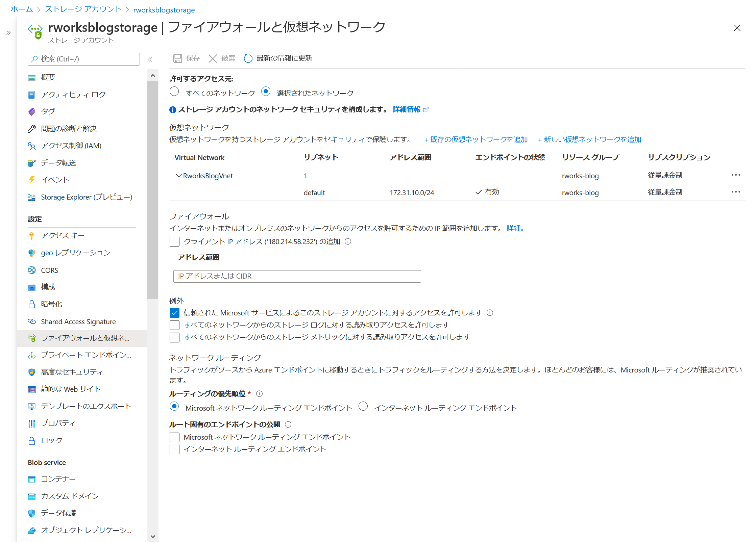Click the データ保護 shield icon
Image resolution: width=756 pixels, height=542 pixels.
32,513
